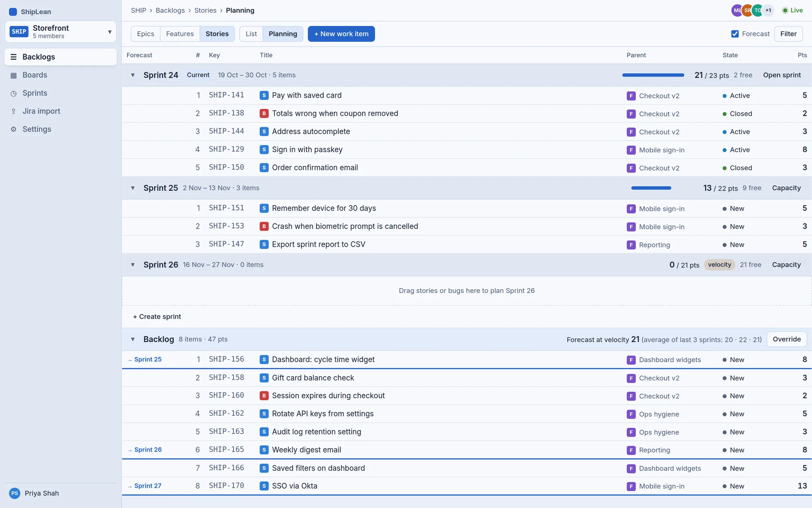Viewport: 812px width, 508px height.
Task: Select the Stories tab
Action: pos(217,34)
